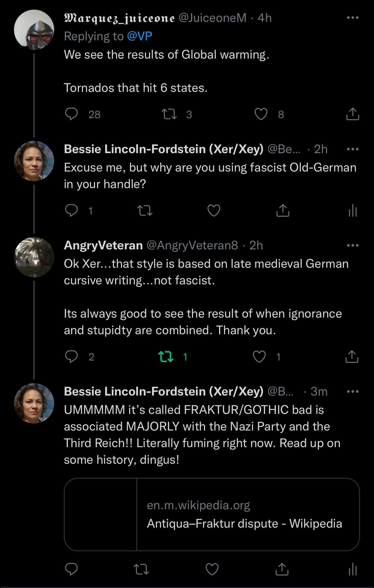
Task: Reply to Marquez_juiceone's global warming tweet
Action: [x=71, y=114]
